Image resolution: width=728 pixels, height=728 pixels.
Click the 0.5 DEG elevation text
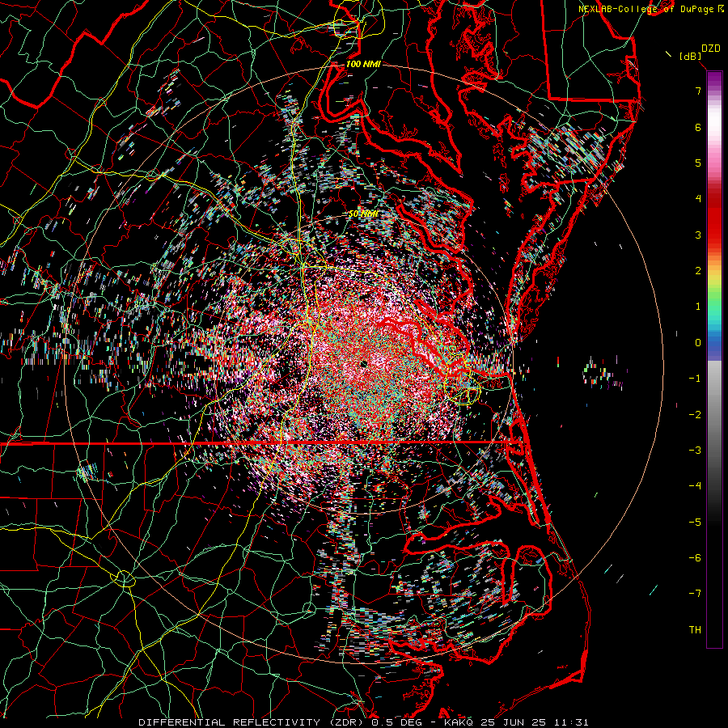tap(396, 722)
